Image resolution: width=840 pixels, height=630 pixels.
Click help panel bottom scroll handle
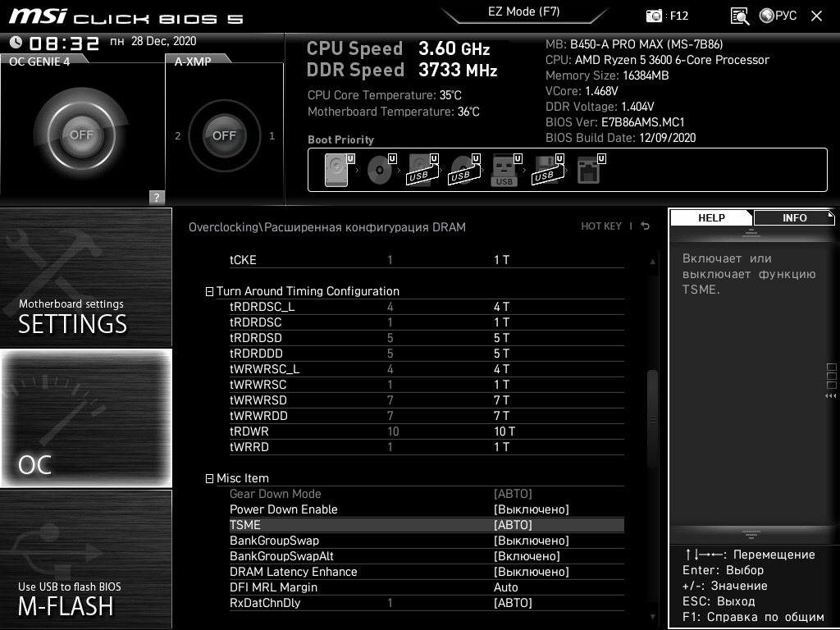tap(751, 534)
